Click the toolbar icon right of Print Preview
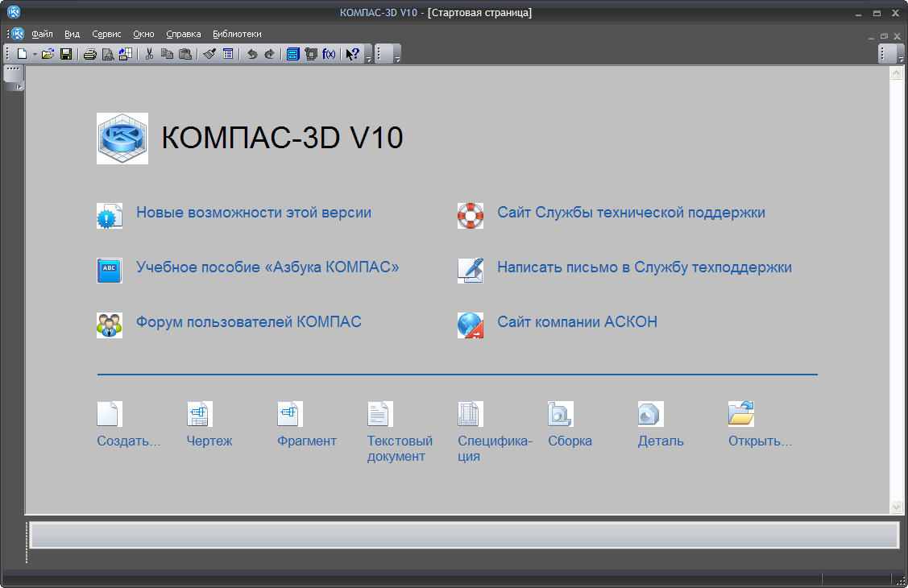Image resolution: width=908 pixels, height=588 pixels. (126, 55)
